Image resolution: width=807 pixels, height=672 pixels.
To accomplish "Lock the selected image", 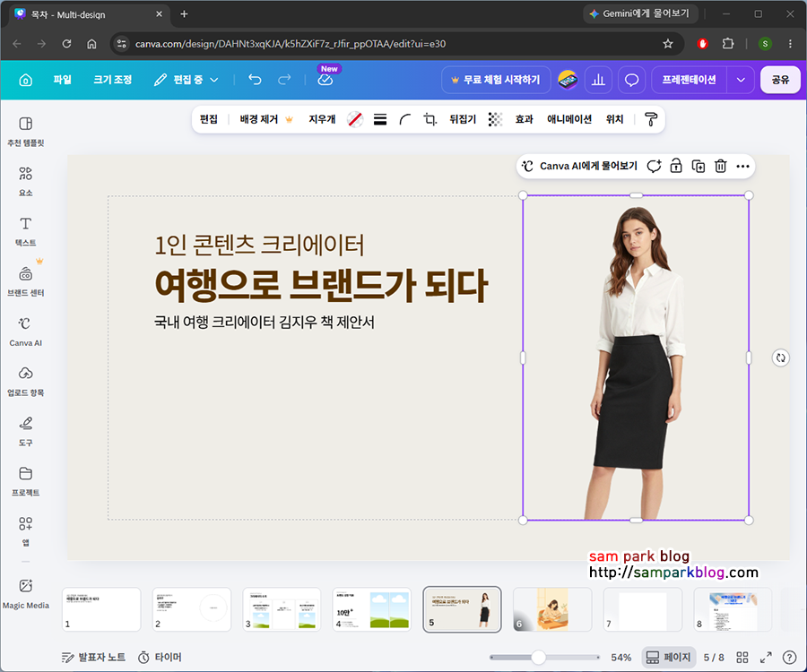I will (676, 166).
